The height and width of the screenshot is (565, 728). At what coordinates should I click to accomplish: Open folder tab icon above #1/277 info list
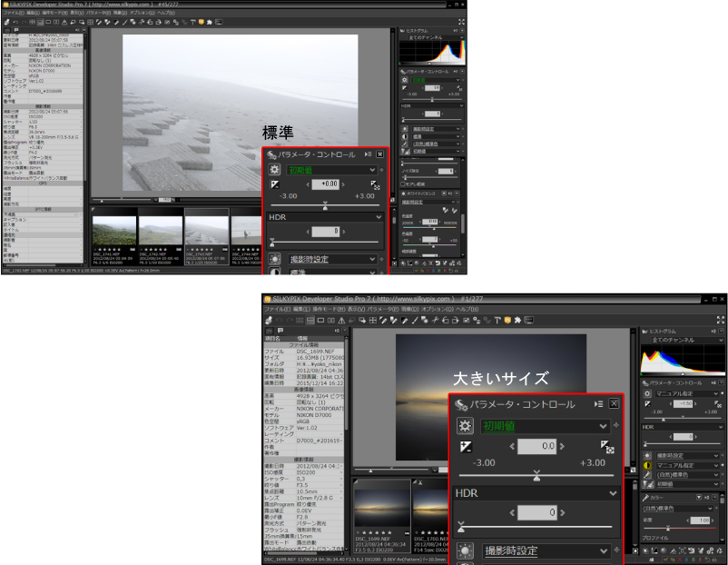click(x=270, y=331)
